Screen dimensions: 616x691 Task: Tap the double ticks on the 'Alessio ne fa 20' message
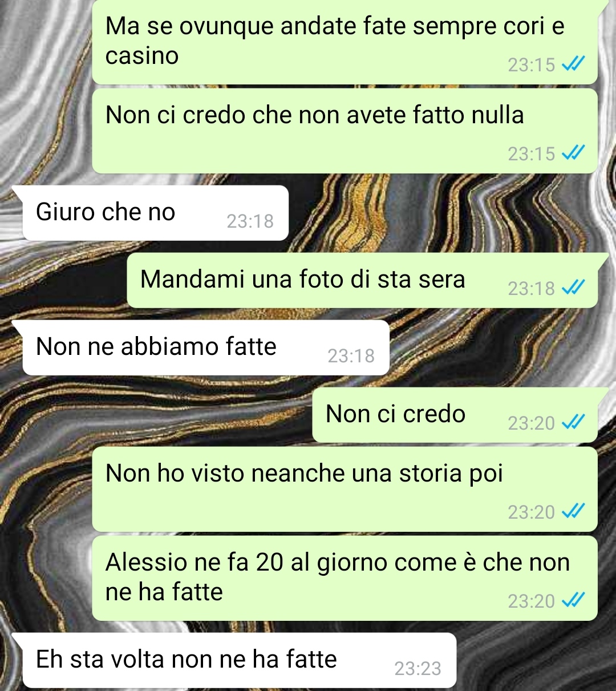(573, 601)
